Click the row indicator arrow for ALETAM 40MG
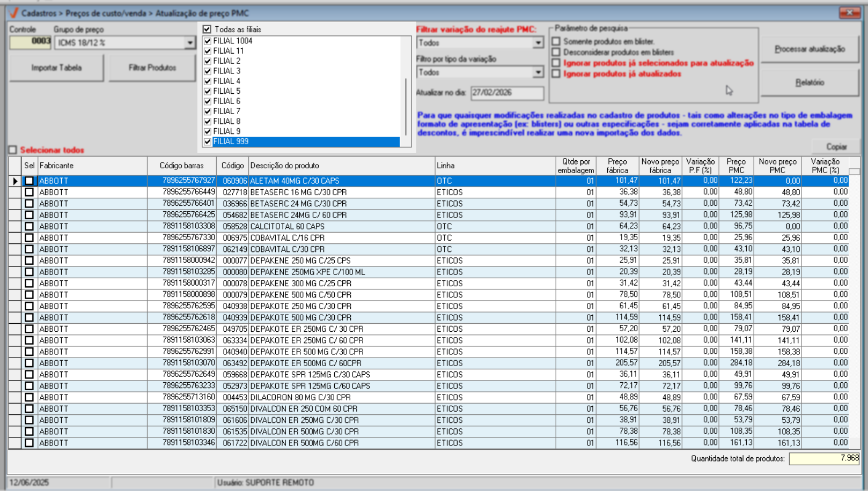 tap(15, 181)
